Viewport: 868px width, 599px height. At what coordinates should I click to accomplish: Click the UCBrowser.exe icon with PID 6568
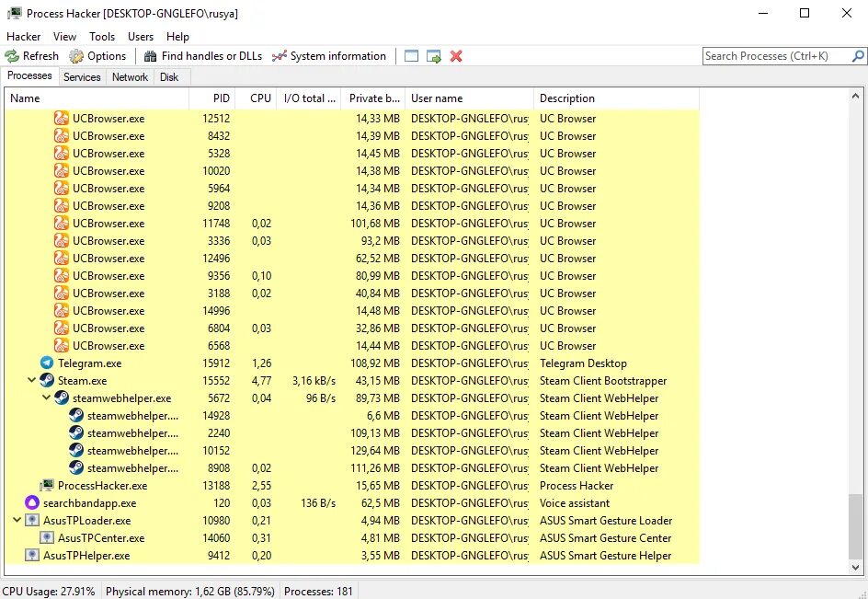coord(62,345)
